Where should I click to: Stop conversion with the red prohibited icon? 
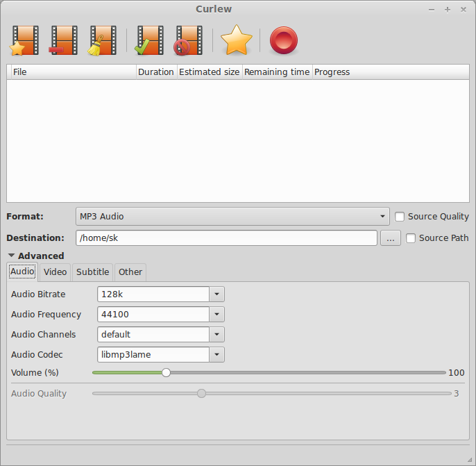tap(188, 40)
